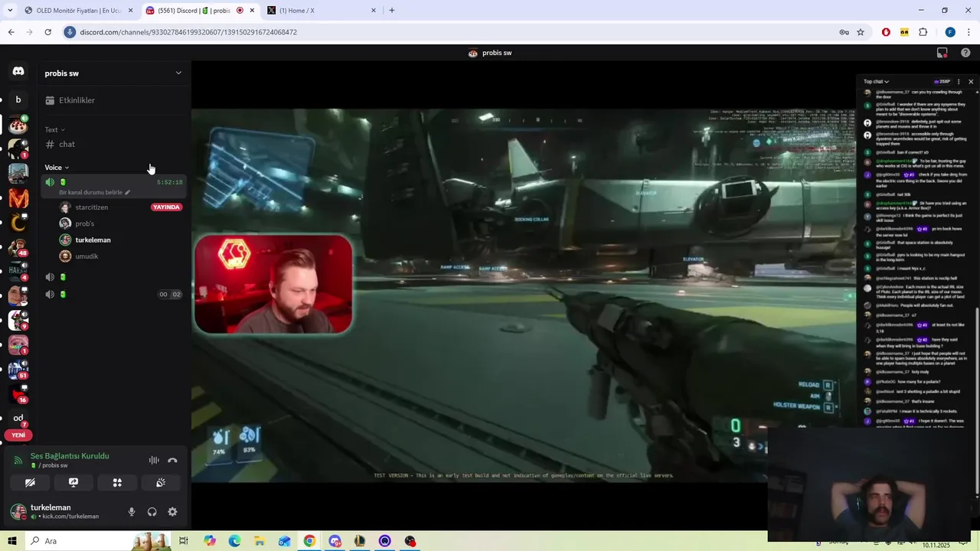Image resolution: width=980 pixels, height=551 pixels.
Task: Start screen sharing from voice panel
Action: (x=73, y=483)
